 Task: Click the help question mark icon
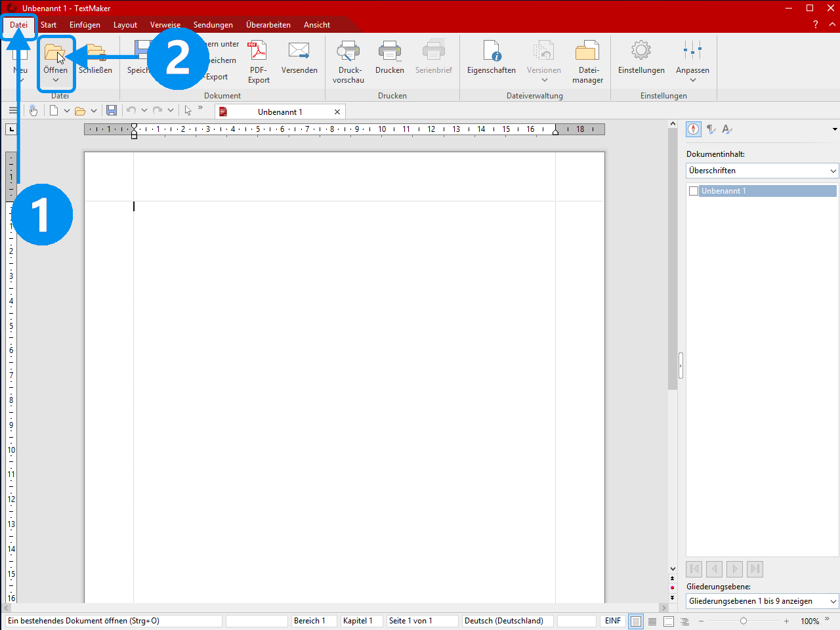coord(815,25)
